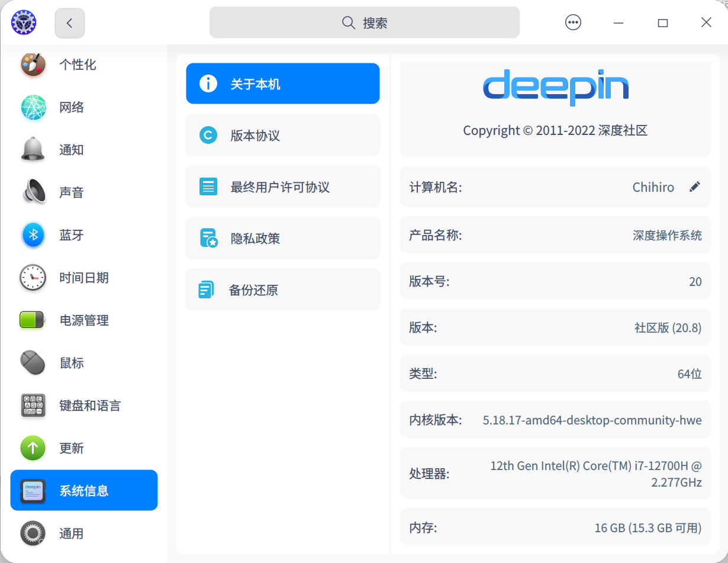The image size is (728, 563).
Task: Go back using the arrow button
Action: [x=69, y=22]
